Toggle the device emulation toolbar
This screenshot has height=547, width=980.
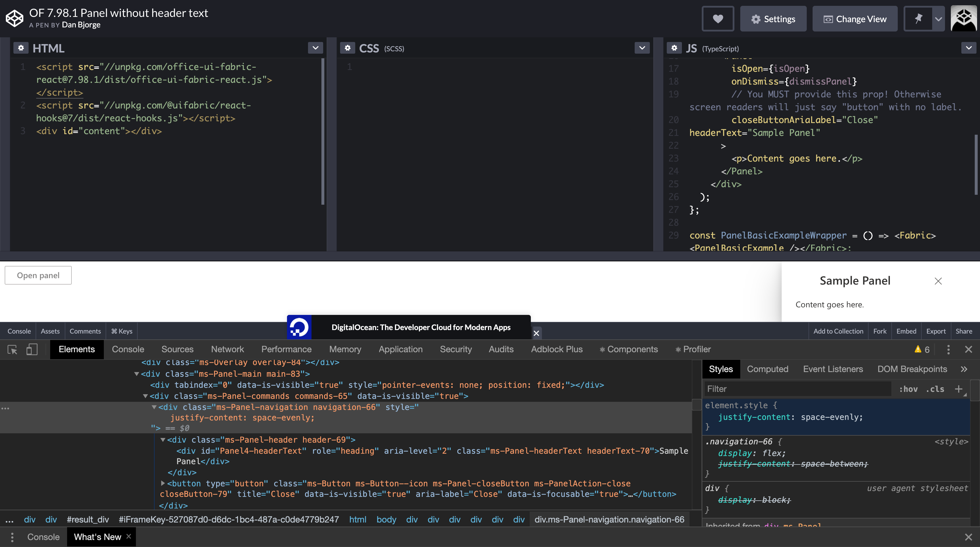point(32,349)
